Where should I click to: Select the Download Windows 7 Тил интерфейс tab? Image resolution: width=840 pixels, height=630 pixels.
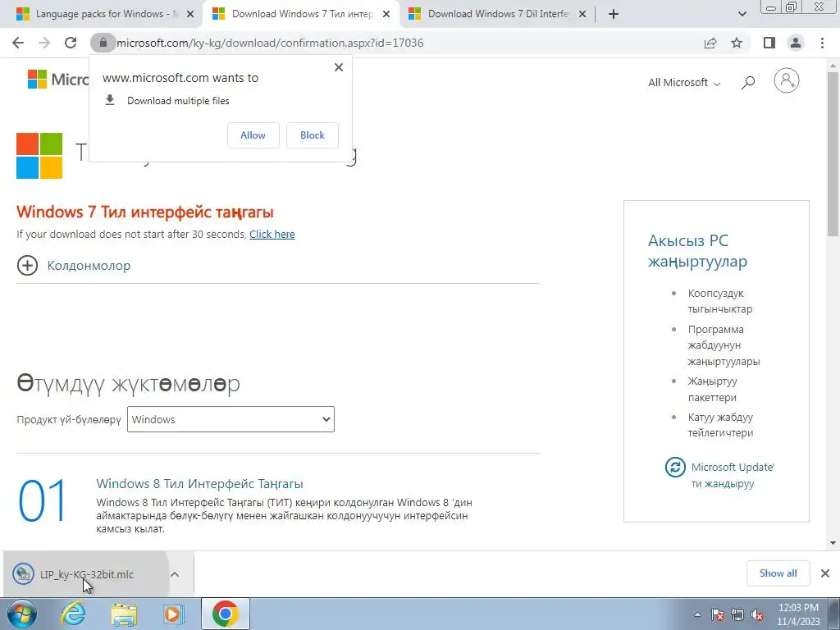coord(301,15)
